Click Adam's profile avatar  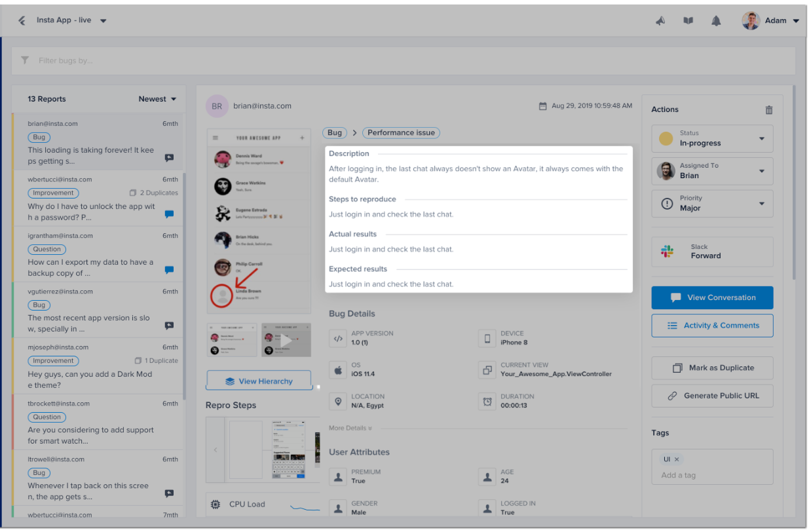pos(751,20)
